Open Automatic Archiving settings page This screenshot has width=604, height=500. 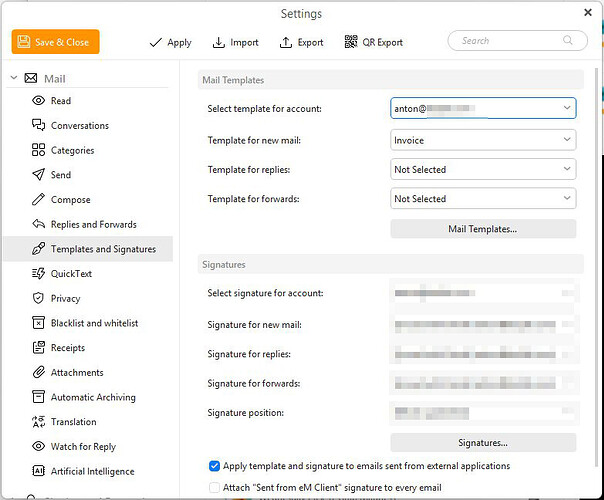pyautogui.click(x=93, y=397)
